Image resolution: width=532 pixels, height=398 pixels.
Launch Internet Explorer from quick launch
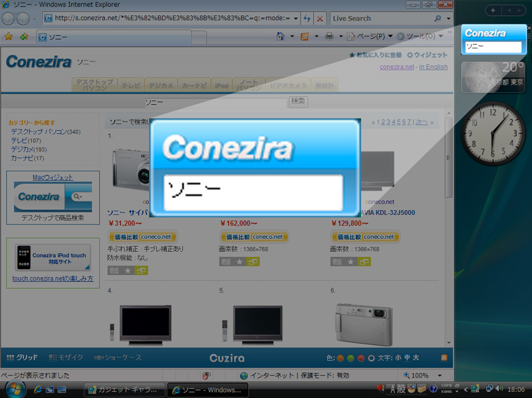[37, 389]
